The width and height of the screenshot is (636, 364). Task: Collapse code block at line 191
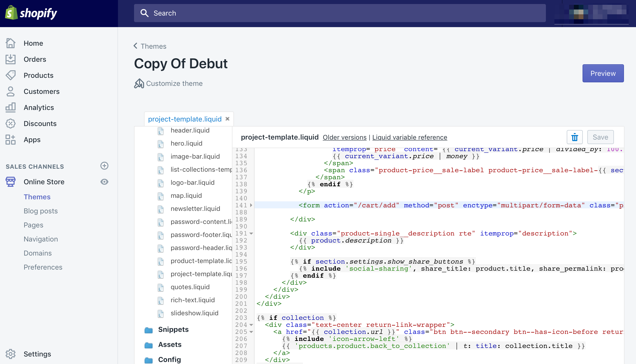(x=251, y=233)
